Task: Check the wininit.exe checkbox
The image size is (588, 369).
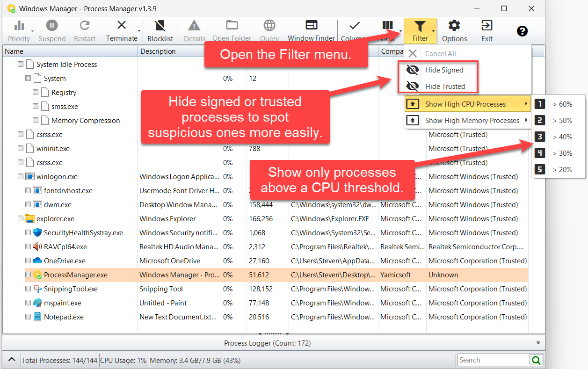Action: [20, 149]
